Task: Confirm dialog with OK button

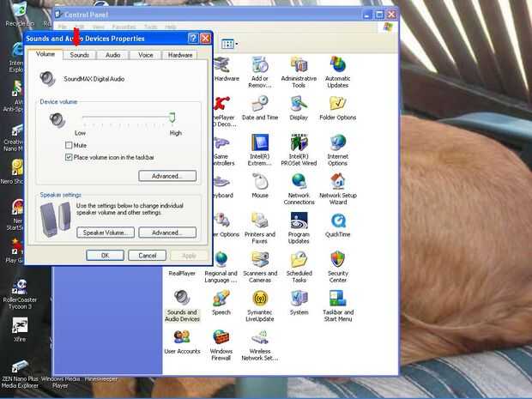Action: click(105, 256)
